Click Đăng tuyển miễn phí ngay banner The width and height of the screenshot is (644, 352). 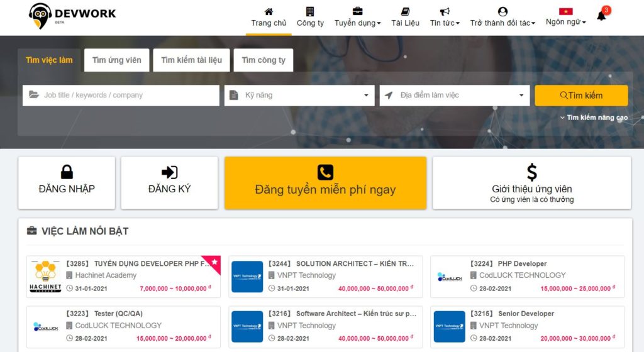[x=325, y=183]
